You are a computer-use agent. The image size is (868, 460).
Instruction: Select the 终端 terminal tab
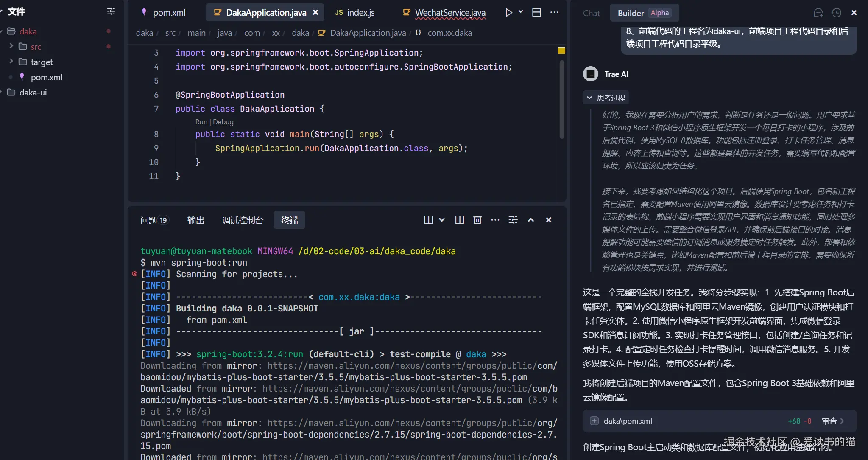click(289, 220)
